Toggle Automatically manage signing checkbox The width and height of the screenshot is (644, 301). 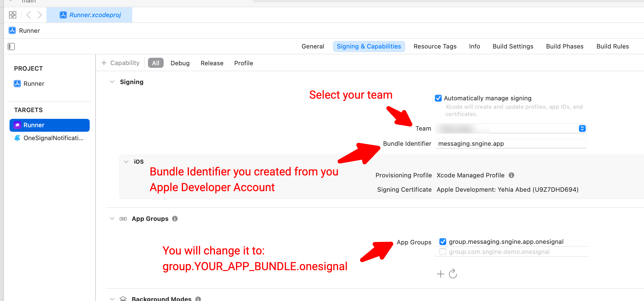tap(438, 98)
